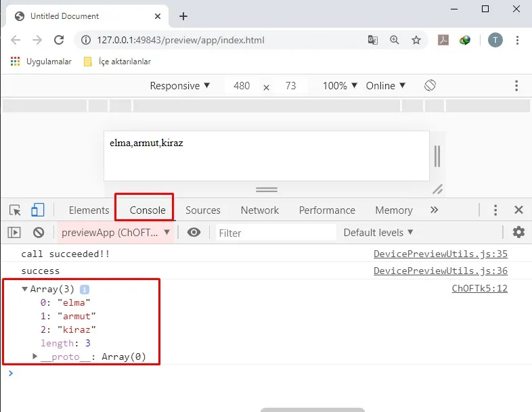Bookmark this page with the star
Image resolution: width=532 pixels, height=412 pixels.
[416, 40]
